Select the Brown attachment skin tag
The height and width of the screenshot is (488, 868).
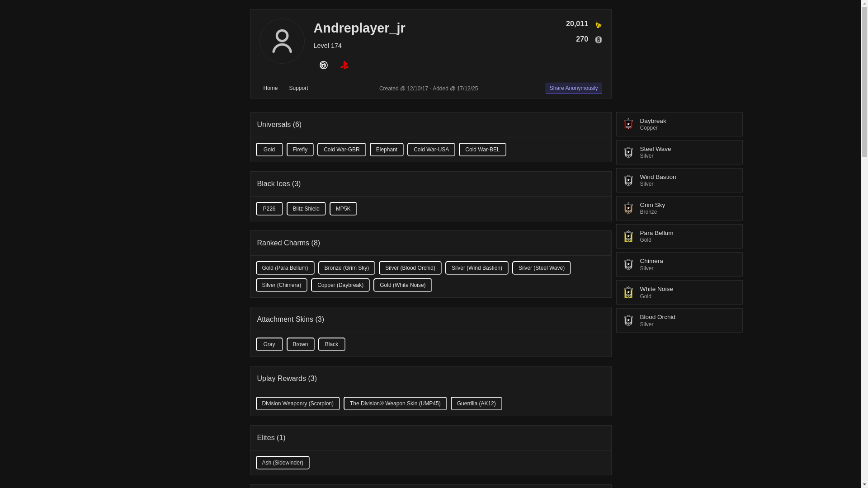point(301,344)
